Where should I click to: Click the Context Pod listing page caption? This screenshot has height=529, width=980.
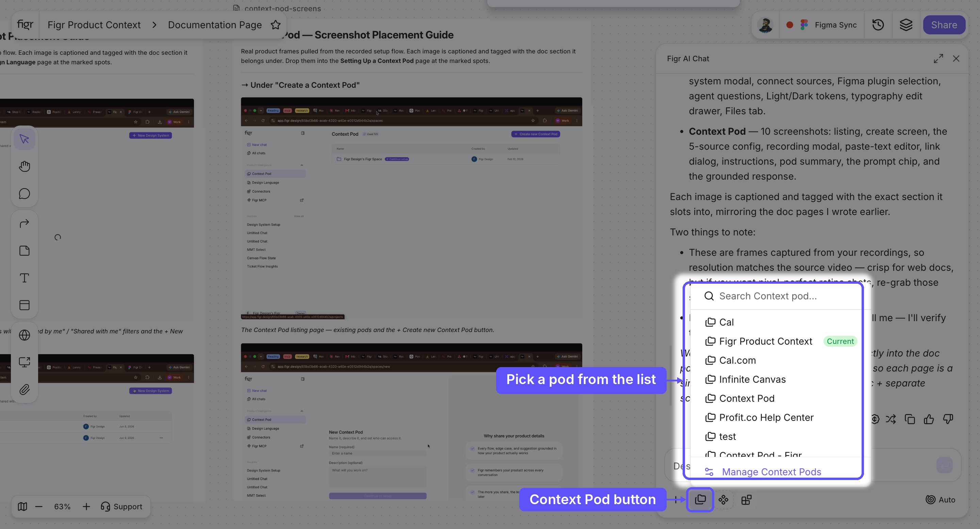click(x=367, y=330)
